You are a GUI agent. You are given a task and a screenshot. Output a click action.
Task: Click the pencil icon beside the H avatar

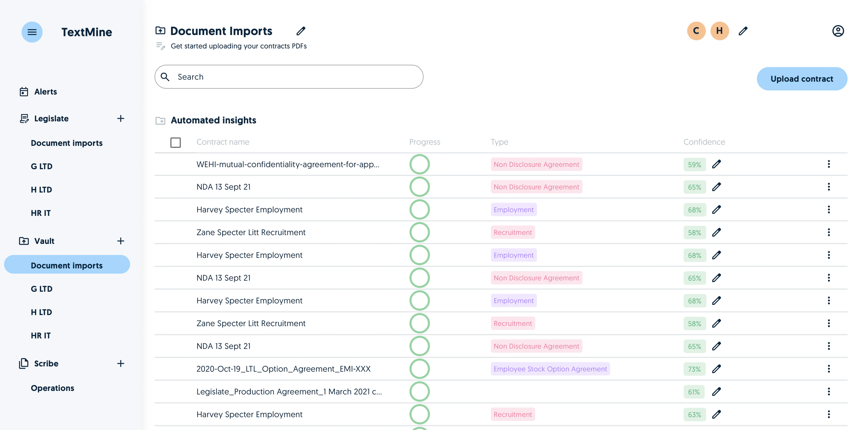click(743, 31)
